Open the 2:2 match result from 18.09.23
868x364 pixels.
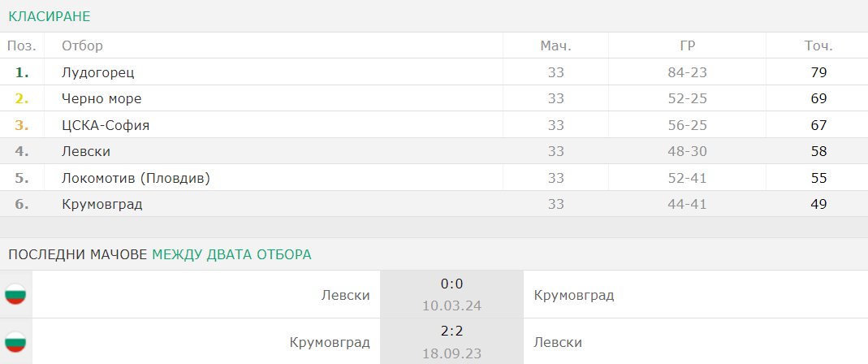point(451,331)
